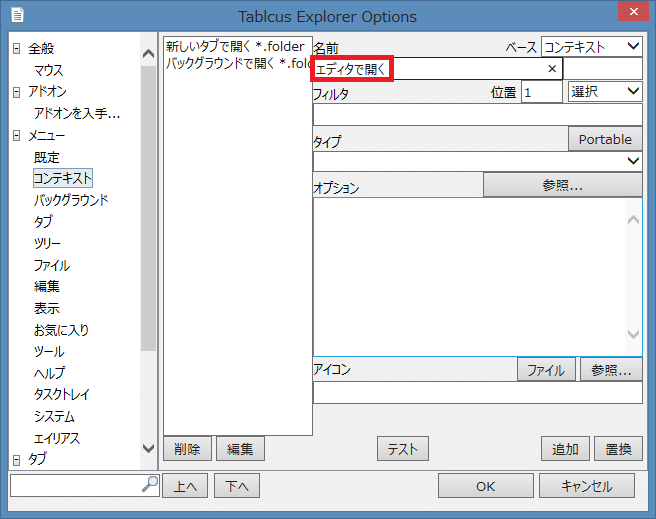The image size is (656, 519).
Task: Collapse the 全般 tree section
Action: pos(17,49)
